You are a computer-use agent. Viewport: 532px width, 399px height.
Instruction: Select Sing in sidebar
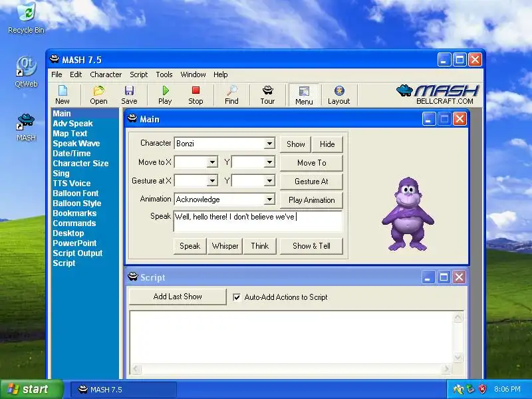pyautogui.click(x=61, y=174)
